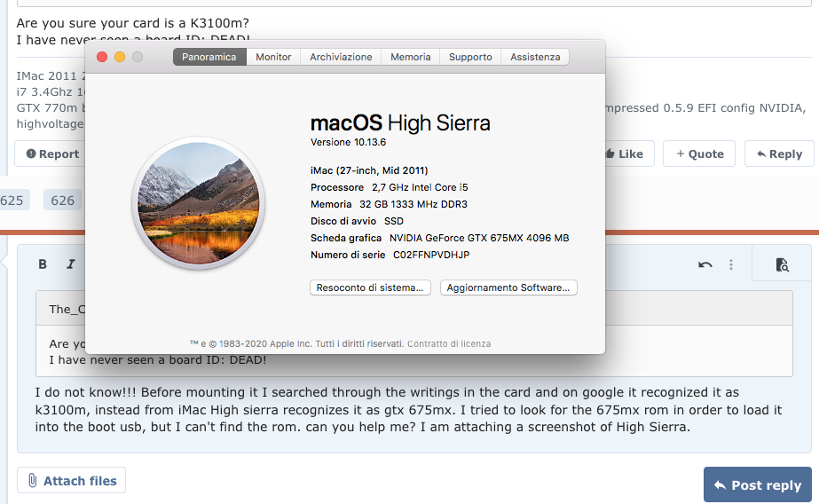
Task: Switch to the Assistenza tab
Action: pos(535,57)
